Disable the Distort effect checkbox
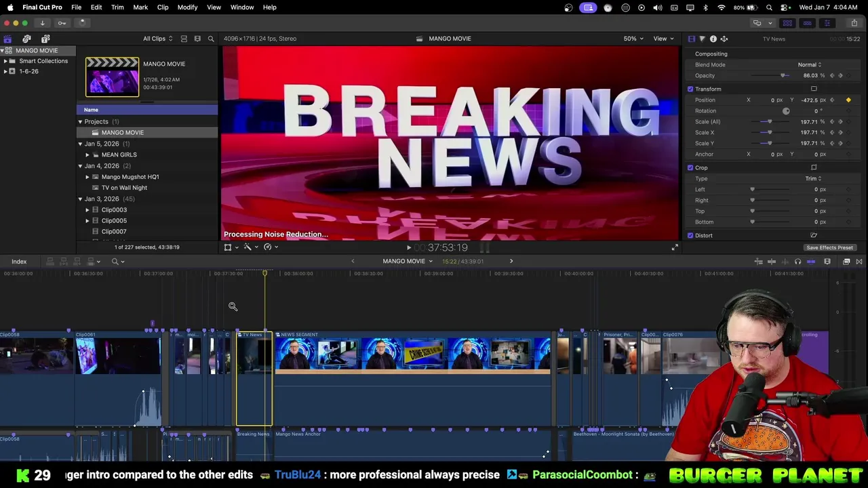The image size is (868, 488). point(690,236)
